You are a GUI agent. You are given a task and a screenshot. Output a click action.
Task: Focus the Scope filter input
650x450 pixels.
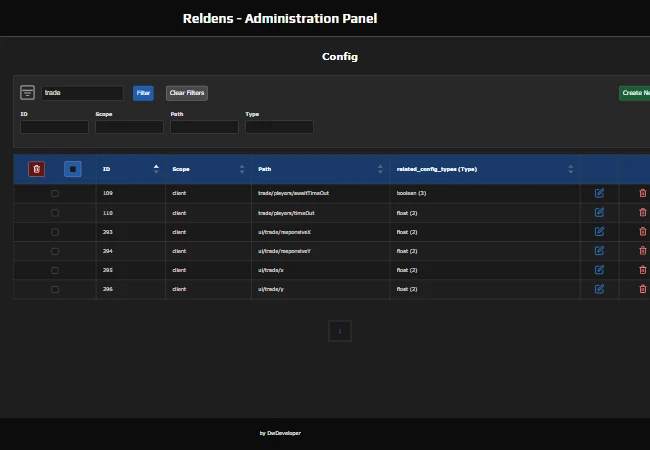click(129, 127)
